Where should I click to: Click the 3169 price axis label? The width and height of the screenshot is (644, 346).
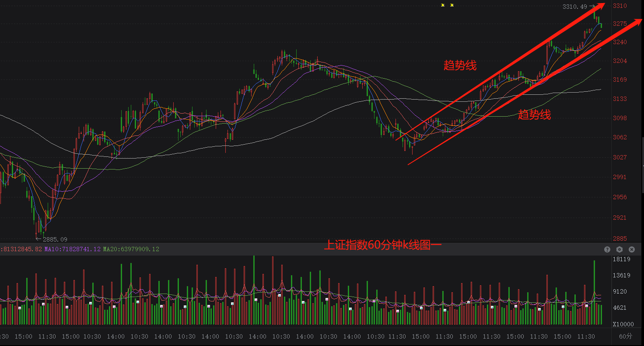620,80
